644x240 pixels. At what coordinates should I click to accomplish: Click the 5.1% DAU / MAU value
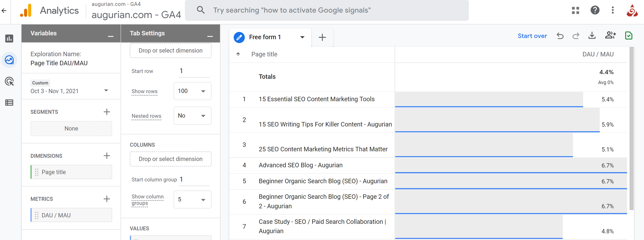coord(607,149)
